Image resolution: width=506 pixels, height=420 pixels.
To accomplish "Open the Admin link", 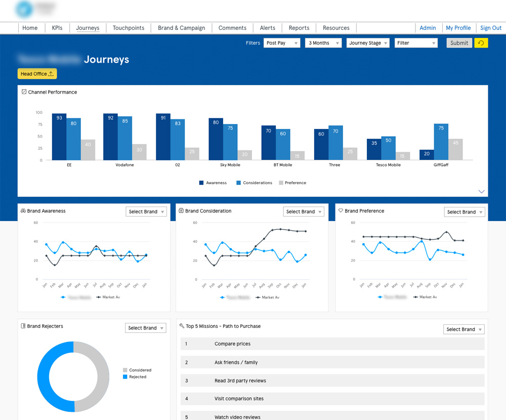I will tap(428, 28).
